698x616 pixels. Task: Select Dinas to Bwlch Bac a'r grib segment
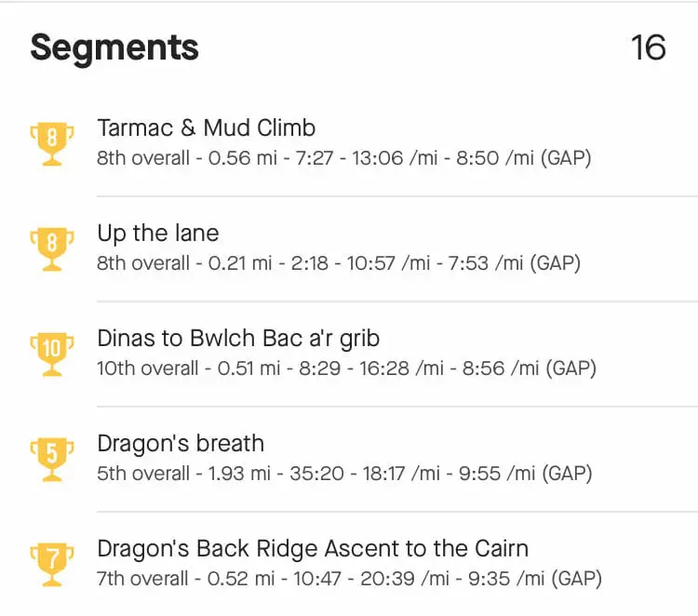coord(238,339)
